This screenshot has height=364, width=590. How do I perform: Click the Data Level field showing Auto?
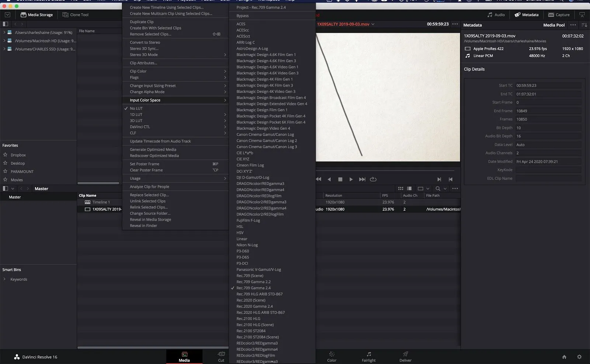(548, 145)
